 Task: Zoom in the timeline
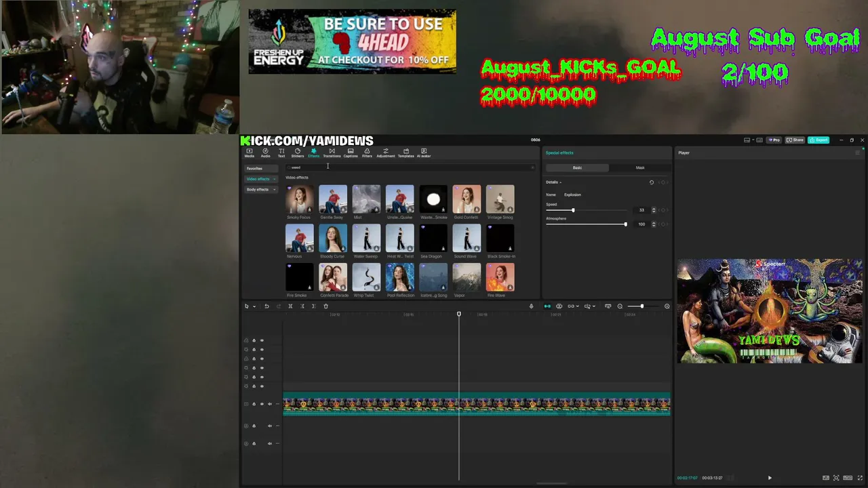[x=667, y=306]
